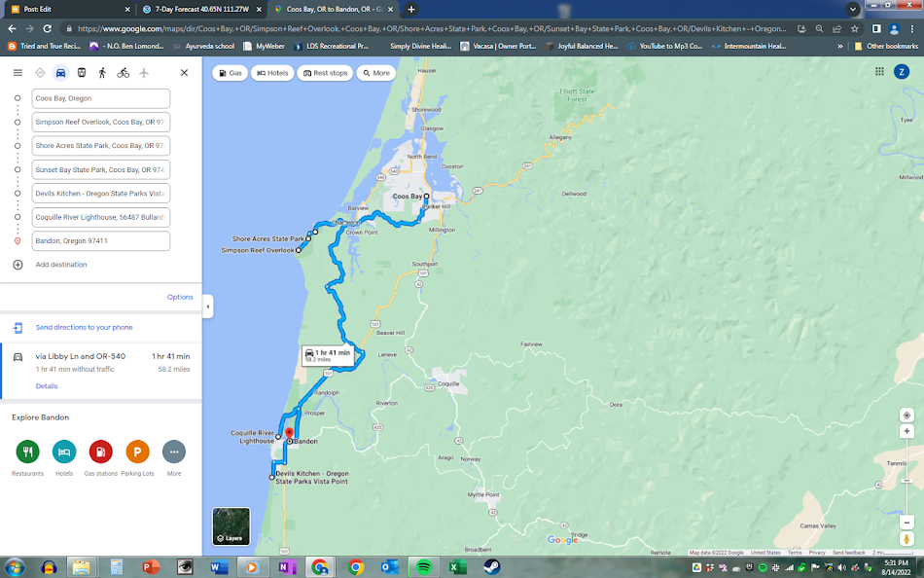Explore Parking Lots in Bandon
924x578 pixels.
click(137, 452)
